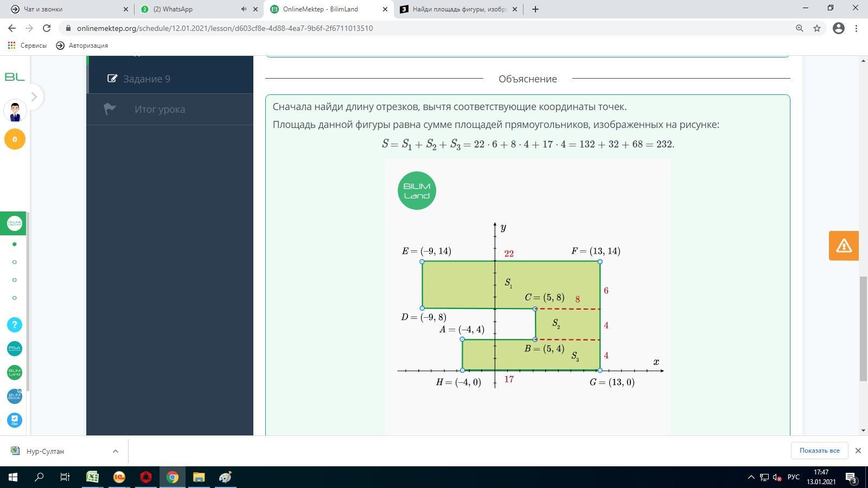Open a new browser tab

pyautogui.click(x=535, y=9)
